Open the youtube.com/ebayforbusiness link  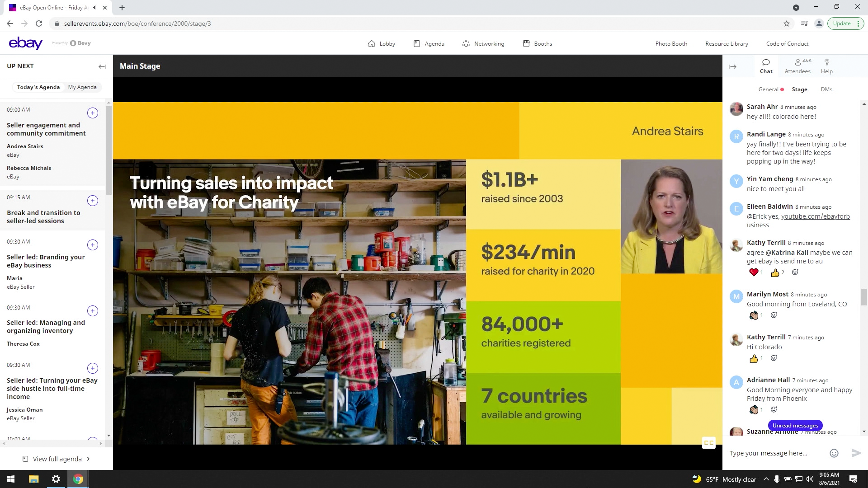point(815,216)
